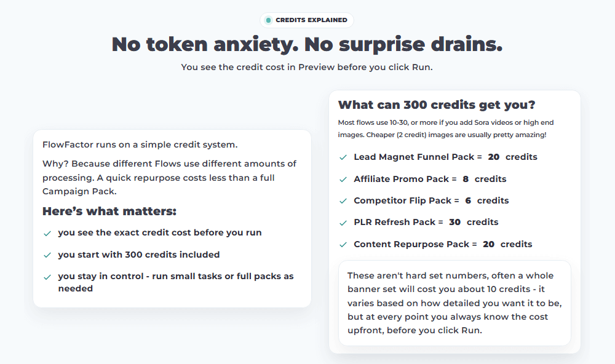
Task: Click the "Here's what matters:" heading
Action: tap(109, 212)
